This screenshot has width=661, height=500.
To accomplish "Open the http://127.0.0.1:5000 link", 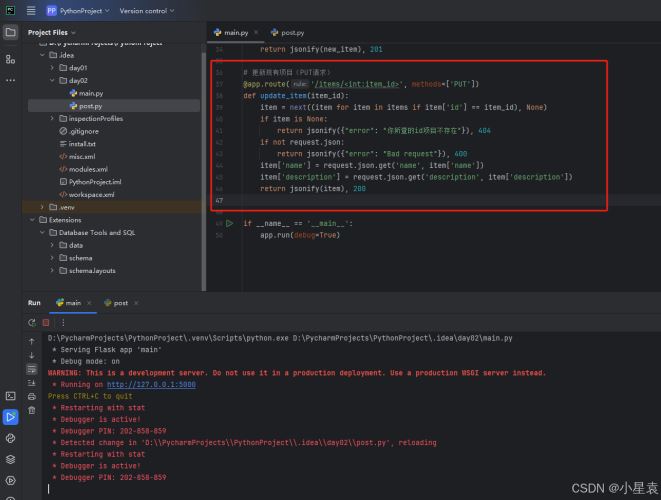I will [151, 384].
